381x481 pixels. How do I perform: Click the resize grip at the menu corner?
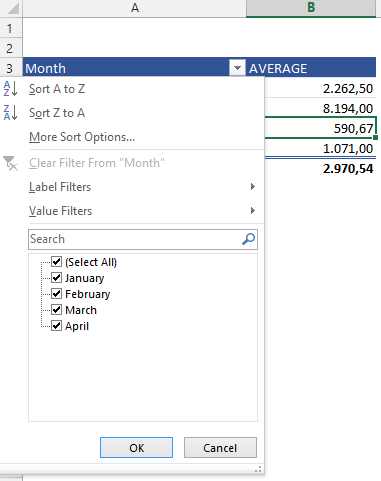point(258,469)
